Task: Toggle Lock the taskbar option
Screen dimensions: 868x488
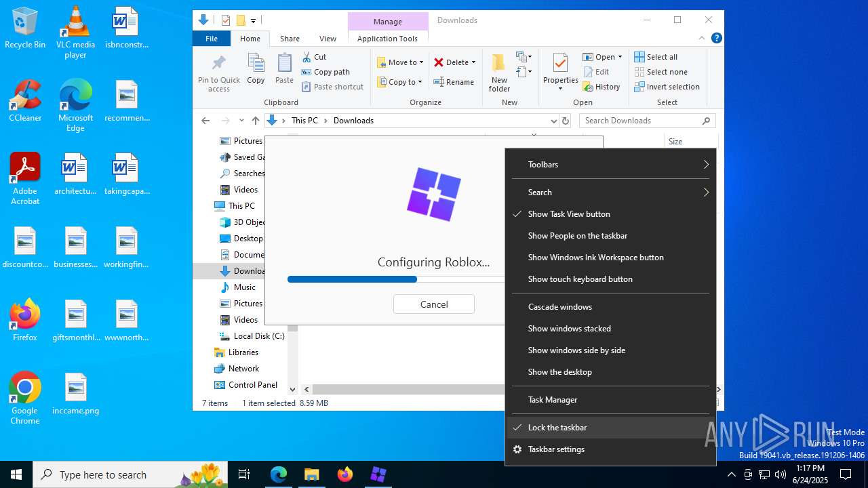Action: click(x=610, y=428)
